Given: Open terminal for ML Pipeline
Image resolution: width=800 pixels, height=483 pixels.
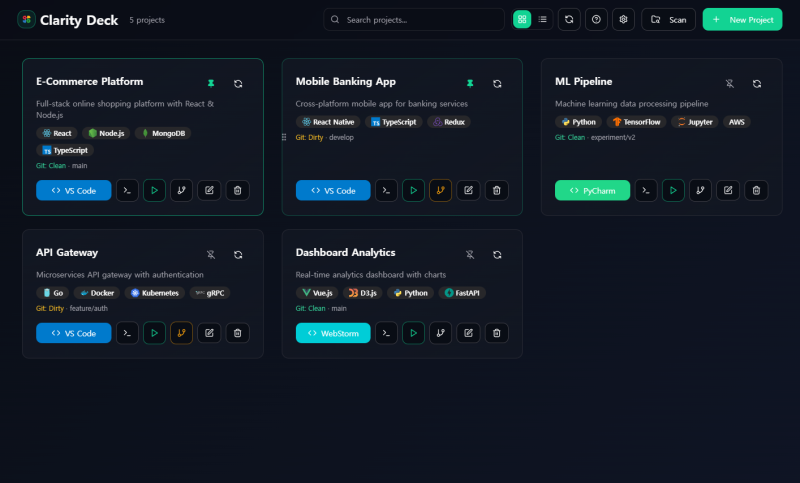Looking at the screenshot, I should click(646, 190).
